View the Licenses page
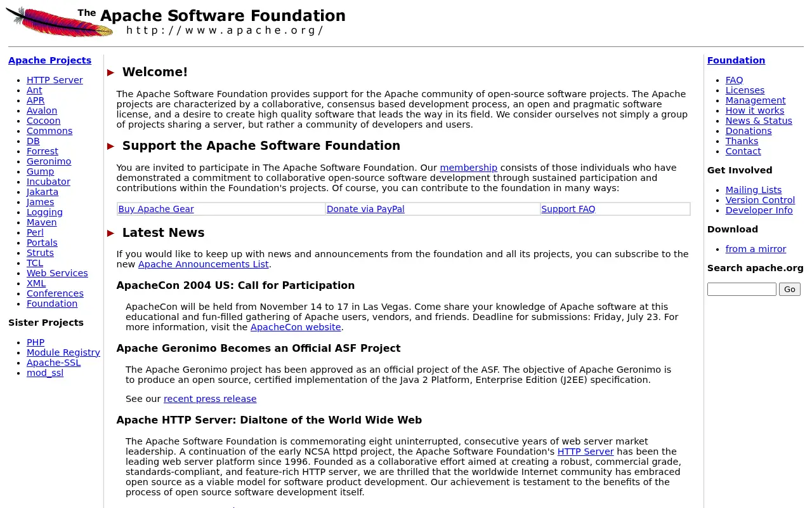The width and height of the screenshot is (812, 508). [745, 90]
